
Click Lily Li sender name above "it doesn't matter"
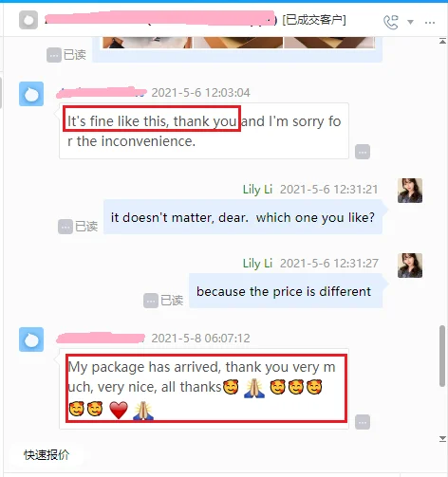(257, 190)
